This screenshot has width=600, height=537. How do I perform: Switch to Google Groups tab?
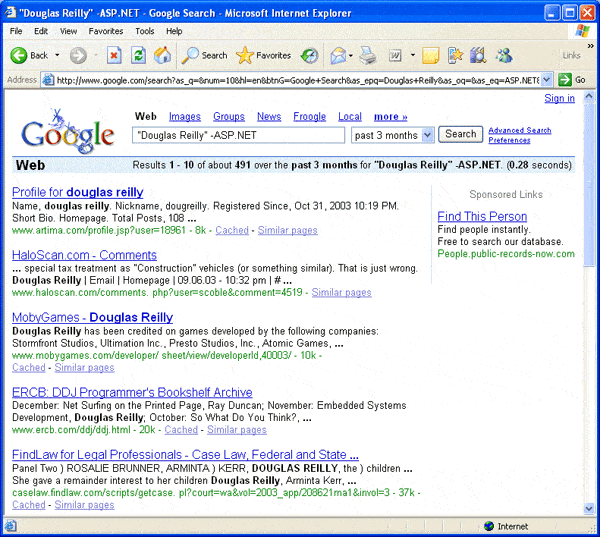[x=229, y=117]
